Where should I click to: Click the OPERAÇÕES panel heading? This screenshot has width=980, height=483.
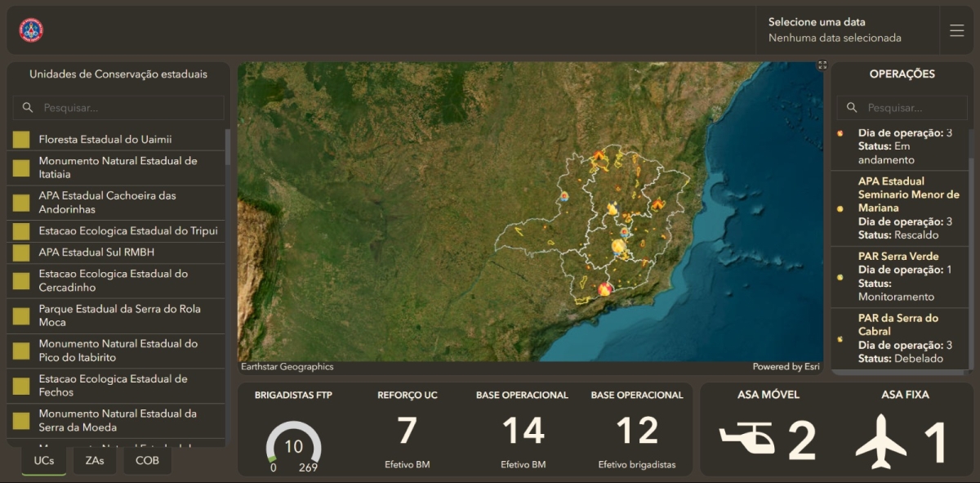point(902,74)
